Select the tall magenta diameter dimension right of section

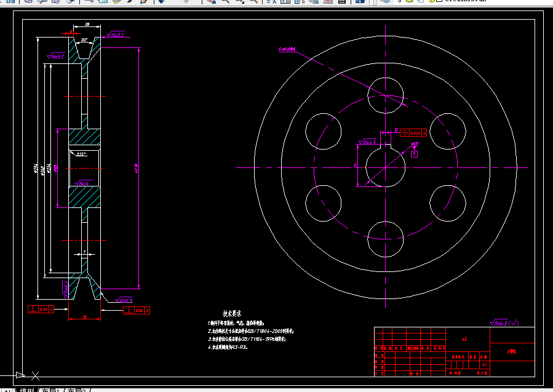pos(138,168)
